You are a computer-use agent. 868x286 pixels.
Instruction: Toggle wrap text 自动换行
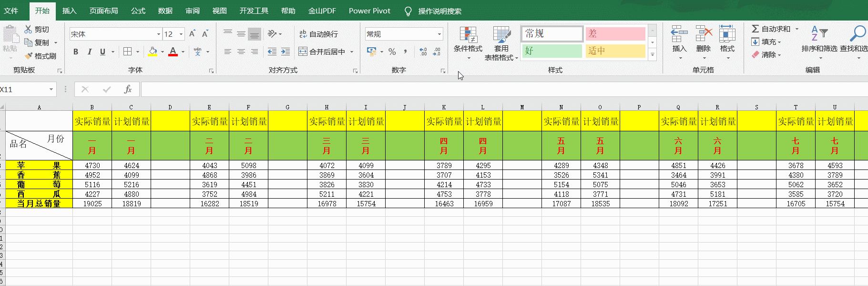[x=318, y=34]
